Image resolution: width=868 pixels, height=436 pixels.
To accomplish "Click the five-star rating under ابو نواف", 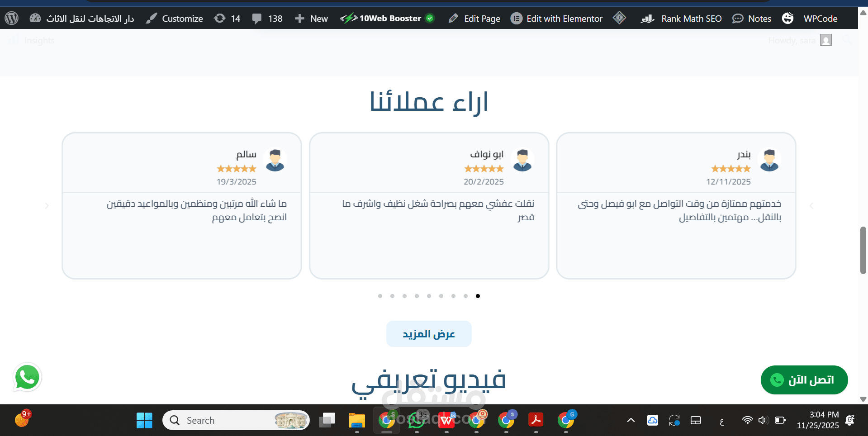I will point(484,169).
